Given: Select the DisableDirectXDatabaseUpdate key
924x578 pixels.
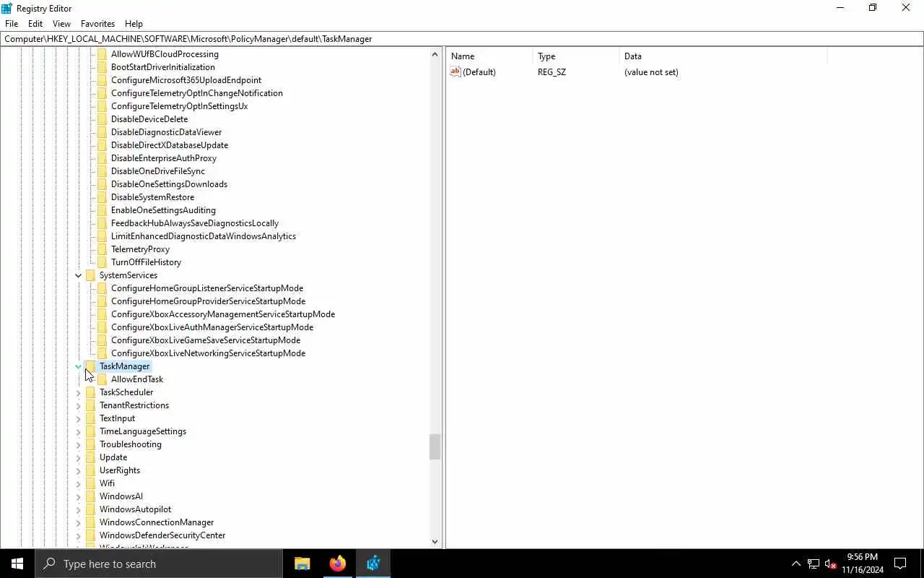Looking at the screenshot, I should pyautogui.click(x=170, y=145).
